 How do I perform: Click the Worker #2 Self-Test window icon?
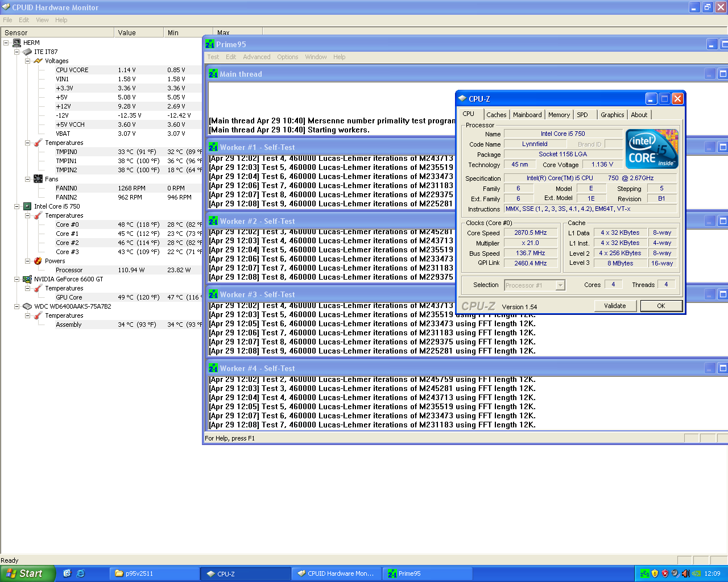click(213, 221)
